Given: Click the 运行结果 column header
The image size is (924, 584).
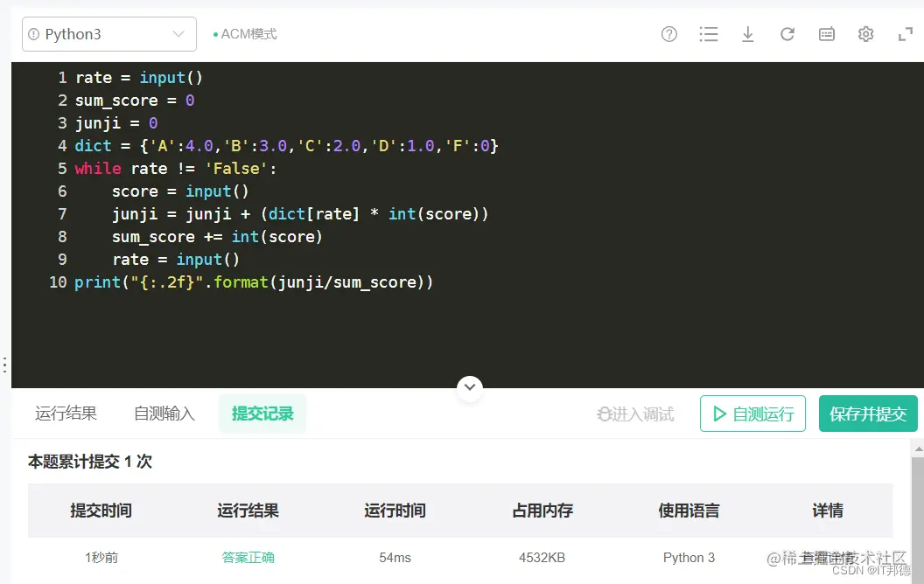Looking at the screenshot, I should pyautogui.click(x=248, y=511).
